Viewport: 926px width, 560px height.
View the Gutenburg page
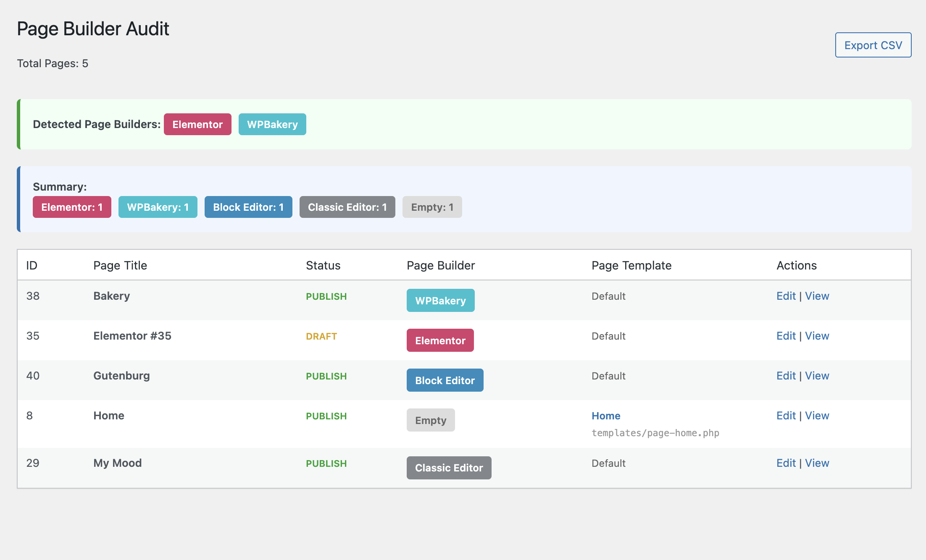817,376
